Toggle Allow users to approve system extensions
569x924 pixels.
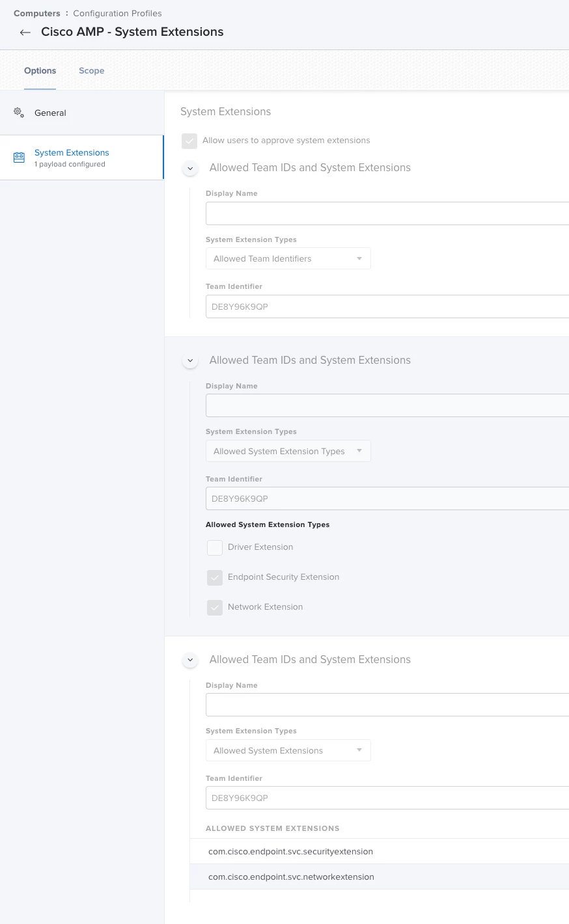pos(189,141)
